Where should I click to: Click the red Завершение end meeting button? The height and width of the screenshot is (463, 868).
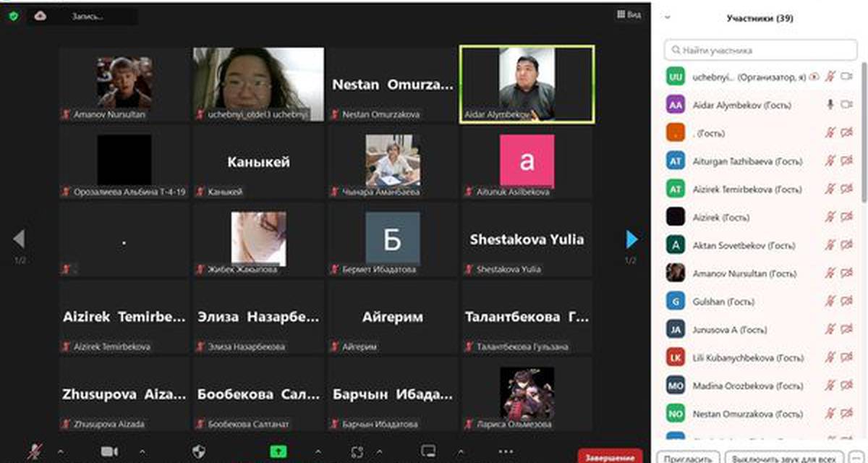(x=610, y=456)
